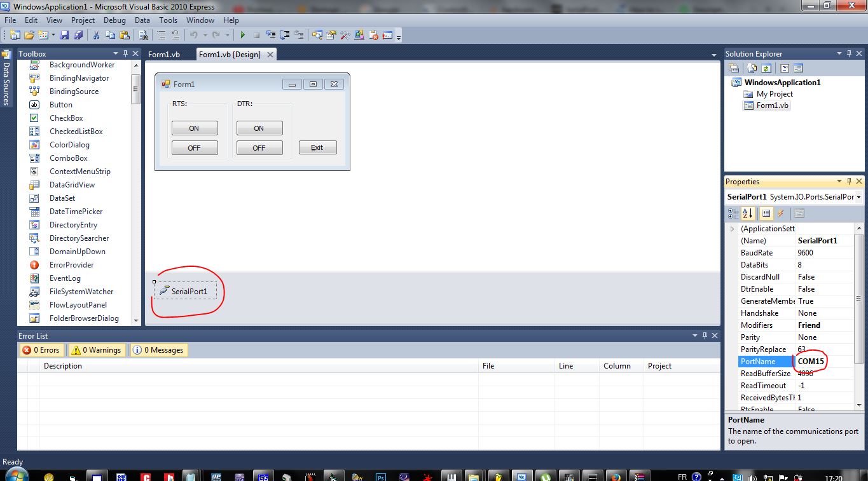Click the Find in Files icon
868x481 pixels.
(x=143, y=35)
